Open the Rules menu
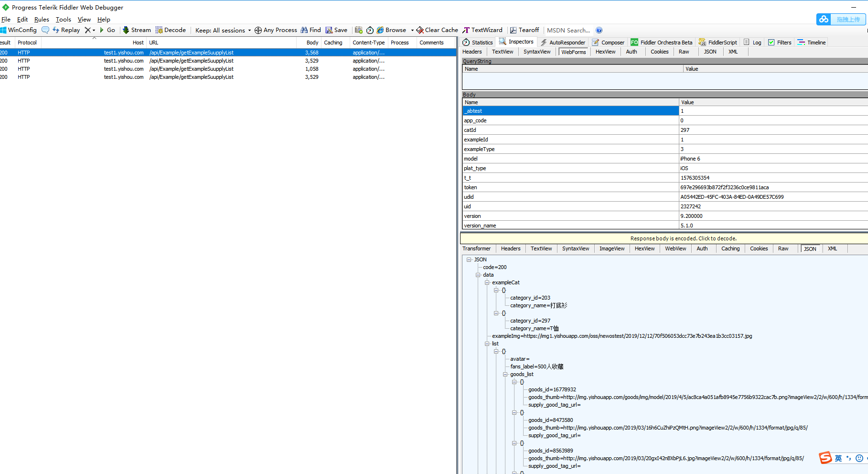The height and width of the screenshot is (474, 868). 42,20
